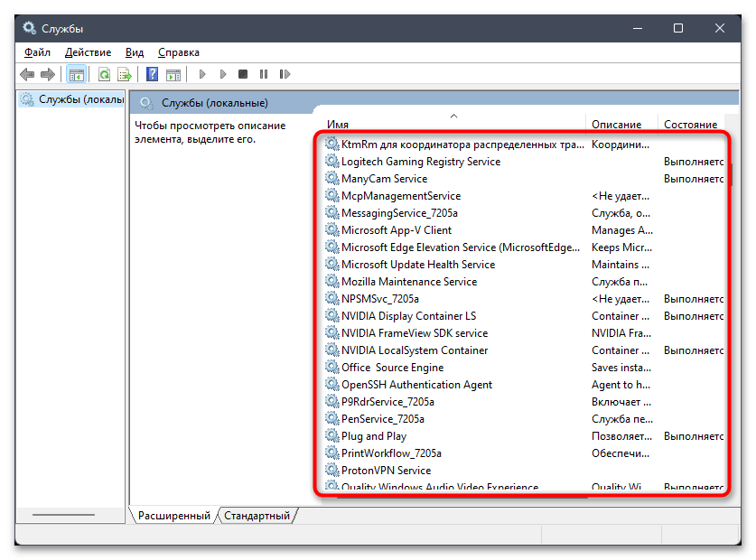Refresh the services list via toolbar icon
Image resolution: width=756 pixels, height=560 pixels.
105,74
